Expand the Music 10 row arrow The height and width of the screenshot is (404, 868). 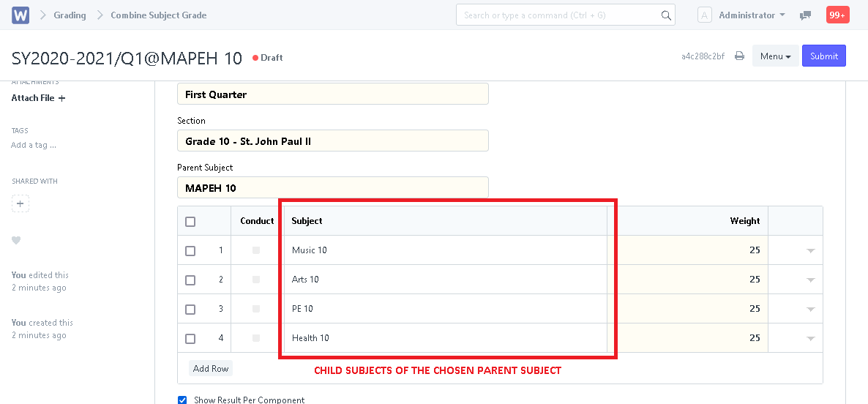point(810,251)
